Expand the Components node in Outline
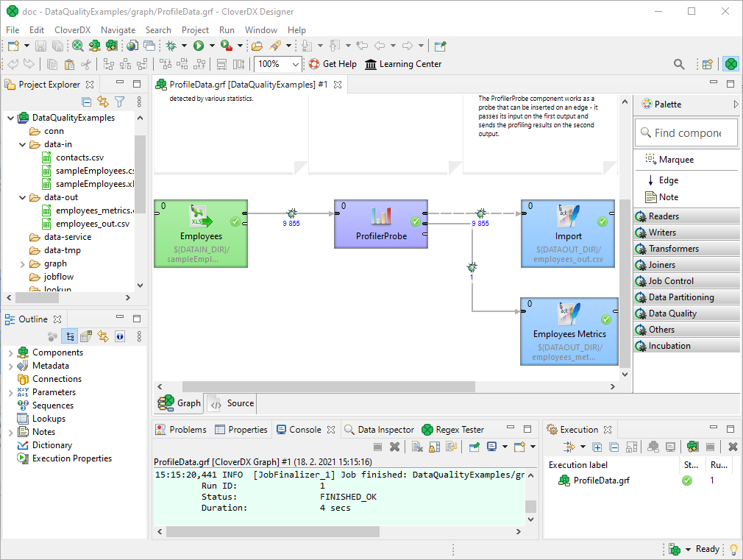Viewport: 743px width, 560px height. click(12, 352)
